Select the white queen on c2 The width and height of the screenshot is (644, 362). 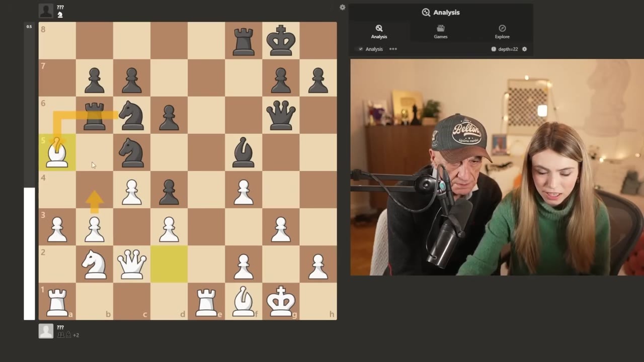coord(132,264)
